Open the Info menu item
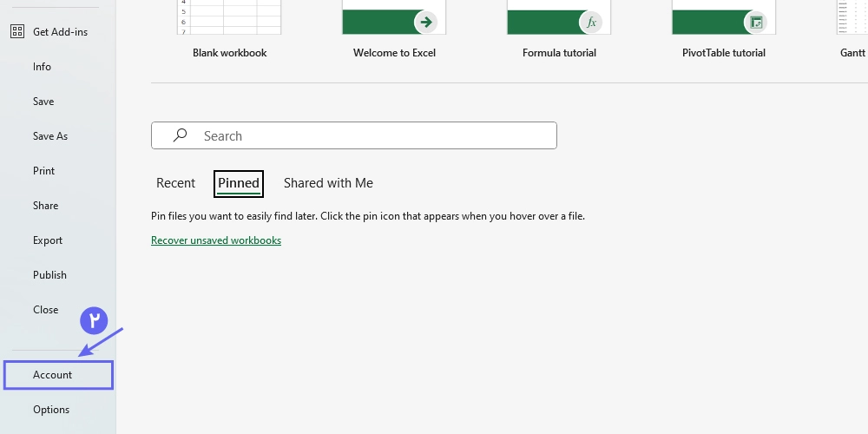 [x=42, y=67]
